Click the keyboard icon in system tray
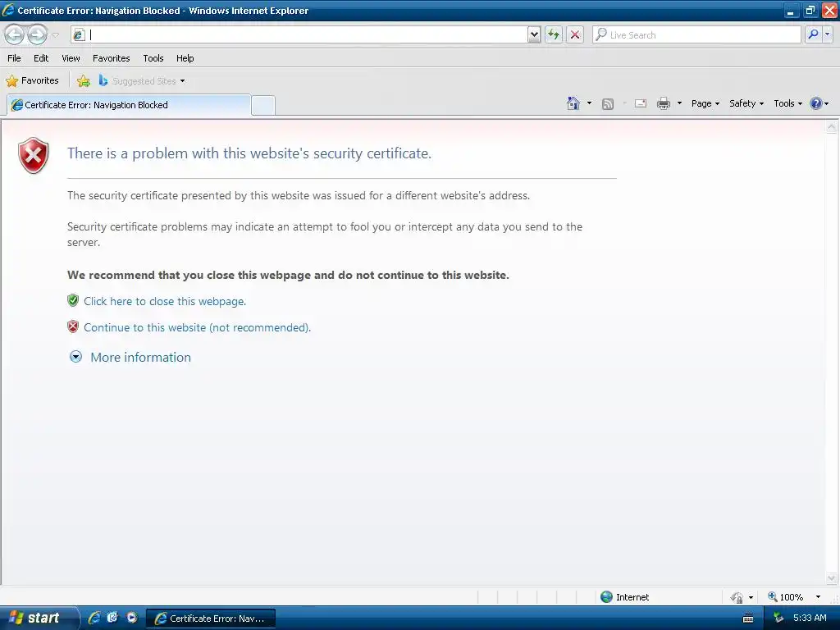Screen dimensions: 840x630 (x=748, y=619)
